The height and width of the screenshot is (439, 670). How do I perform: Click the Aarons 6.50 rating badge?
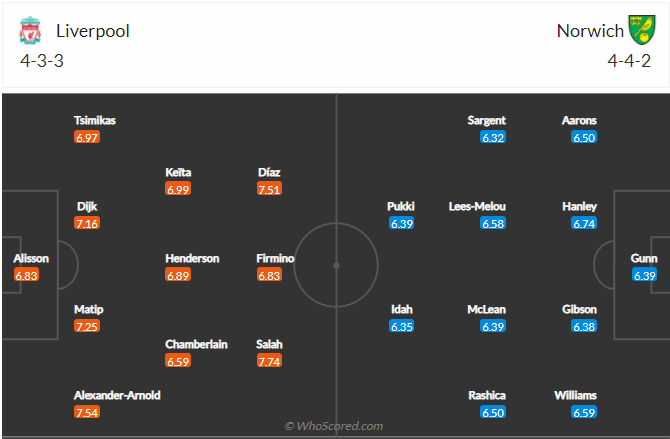[x=584, y=137]
